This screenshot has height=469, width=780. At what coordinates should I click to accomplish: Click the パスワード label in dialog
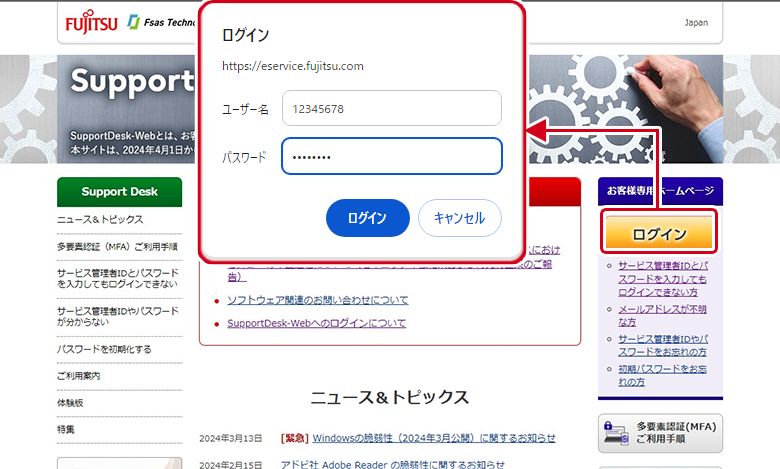point(244,158)
